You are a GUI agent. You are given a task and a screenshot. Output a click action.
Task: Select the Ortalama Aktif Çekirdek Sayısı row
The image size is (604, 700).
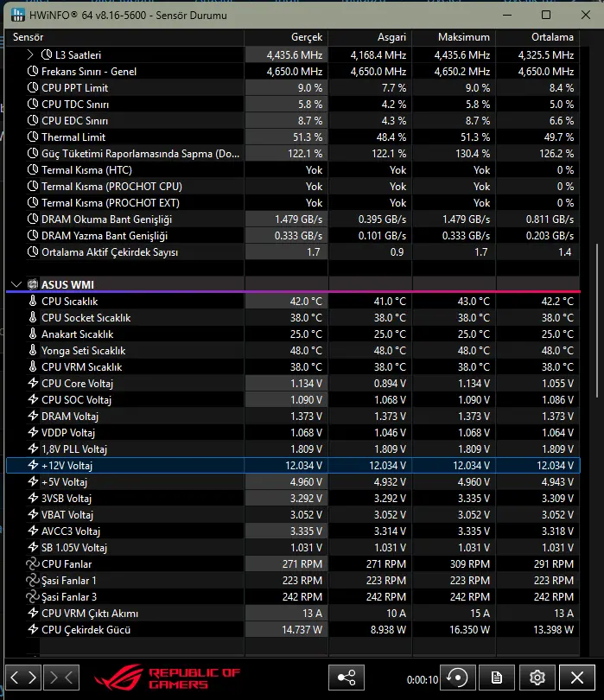293,252
